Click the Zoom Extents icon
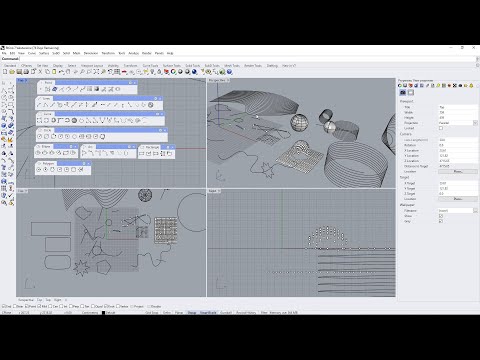 96,72
